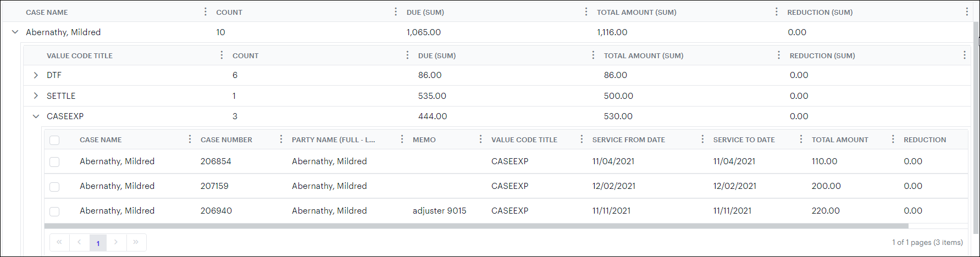Screen dimensions: 980x257
Task: Sort by top COUNT column header
Action: tap(229, 12)
